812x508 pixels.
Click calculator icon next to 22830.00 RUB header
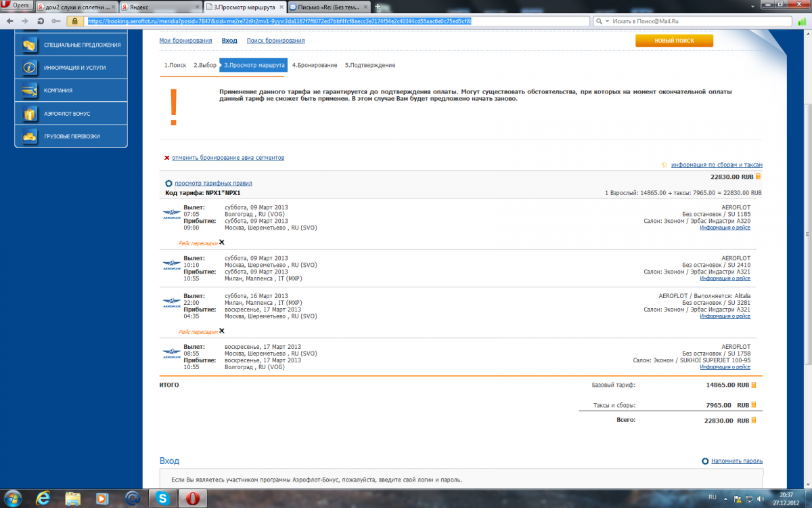pyautogui.click(x=759, y=176)
